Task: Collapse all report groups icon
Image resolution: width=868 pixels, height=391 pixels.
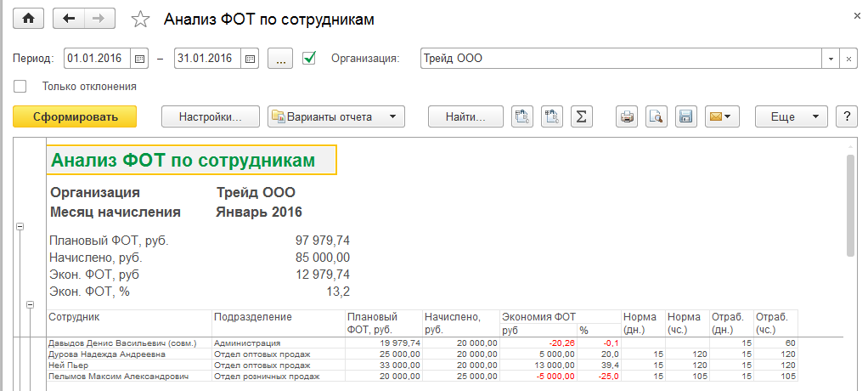Action: [552, 116]
